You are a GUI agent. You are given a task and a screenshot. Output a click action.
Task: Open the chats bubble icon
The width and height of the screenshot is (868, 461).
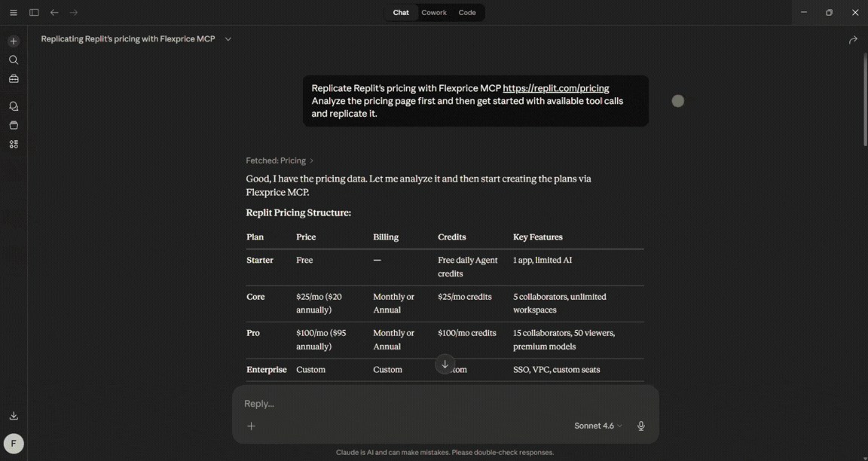tap(14, 106)
